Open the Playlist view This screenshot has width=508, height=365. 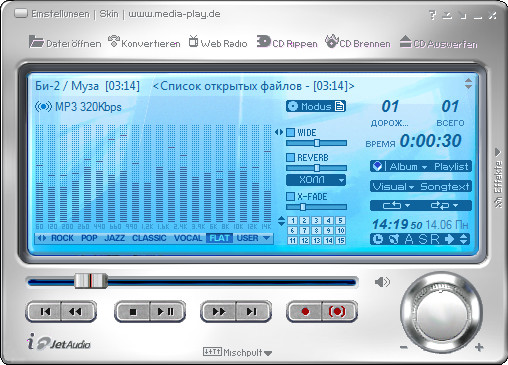click(451, 166)
